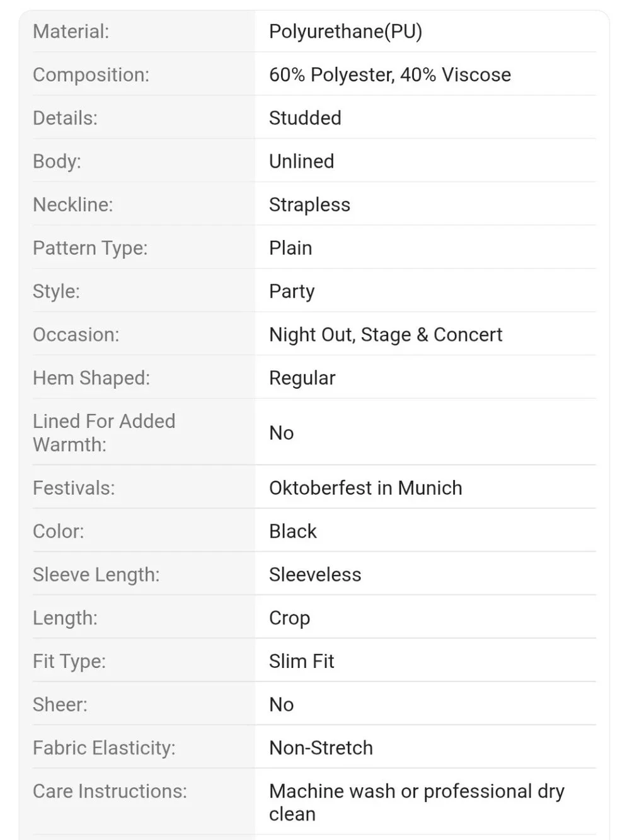Image resolution: width=627 pixels, height=840 pixels.
Task: Select the Regular hem shape value
Action: coord(302,378)
